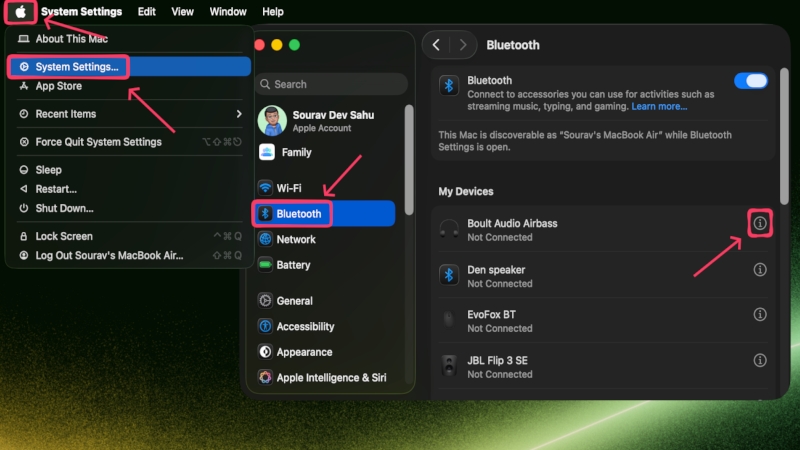The width and height of the screenshot is (800, 450).
Task: Open the System Settings menu bar item
Action: (81, 11)
